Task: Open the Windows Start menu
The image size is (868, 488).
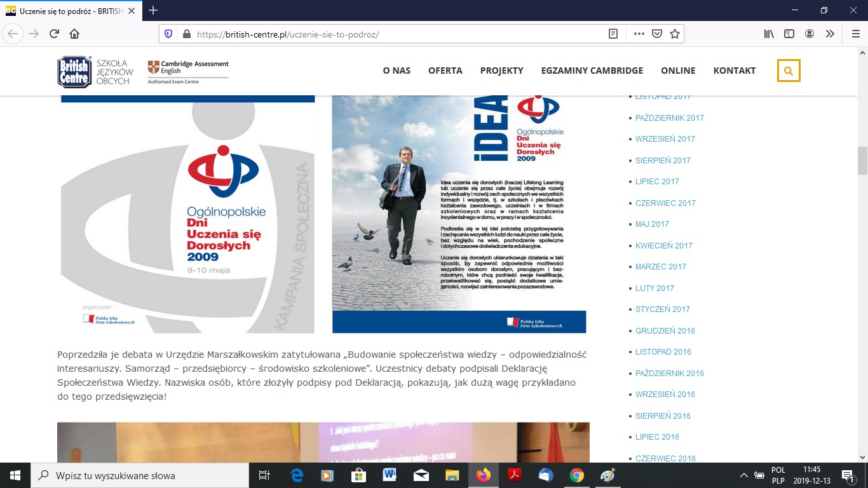Action: (15, 475)
